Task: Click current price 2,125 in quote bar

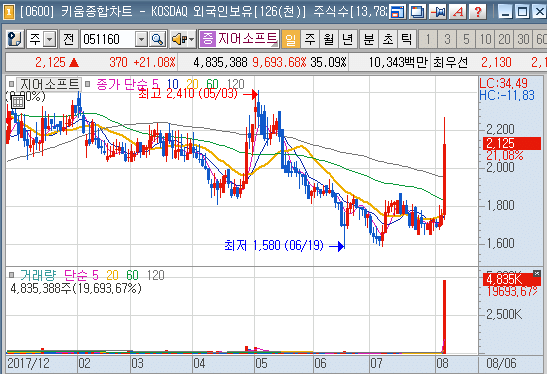Action: pyautogui.click(x=50, y=62)
